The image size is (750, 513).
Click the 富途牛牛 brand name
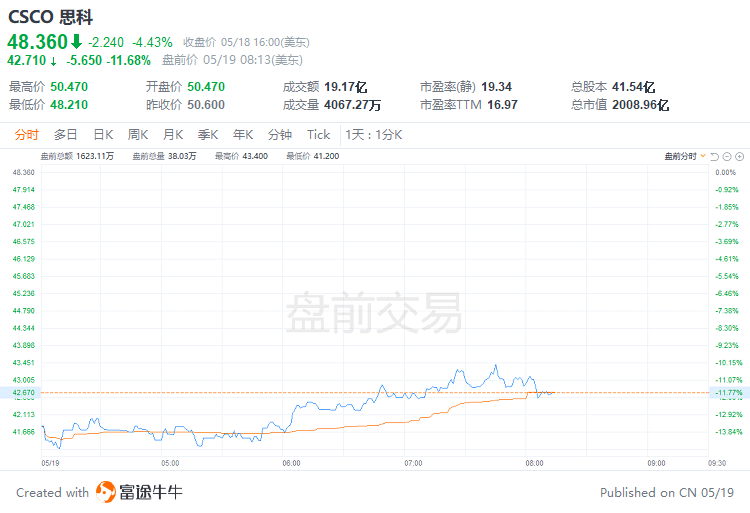(151, 492)
